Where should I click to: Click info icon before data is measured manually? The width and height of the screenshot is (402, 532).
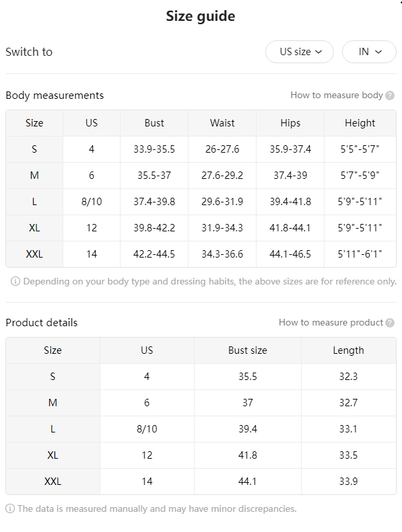point(10,508)
